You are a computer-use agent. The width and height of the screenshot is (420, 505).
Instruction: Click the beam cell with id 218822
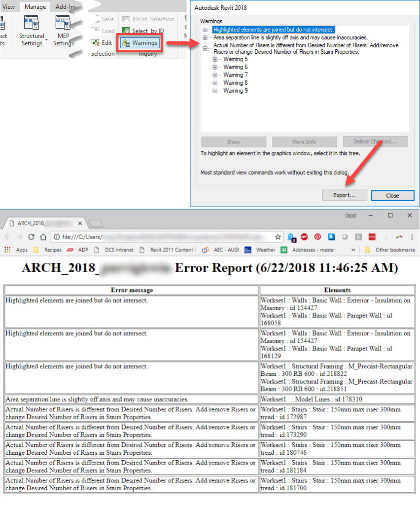pyautogui.click(x=337, y=377)
